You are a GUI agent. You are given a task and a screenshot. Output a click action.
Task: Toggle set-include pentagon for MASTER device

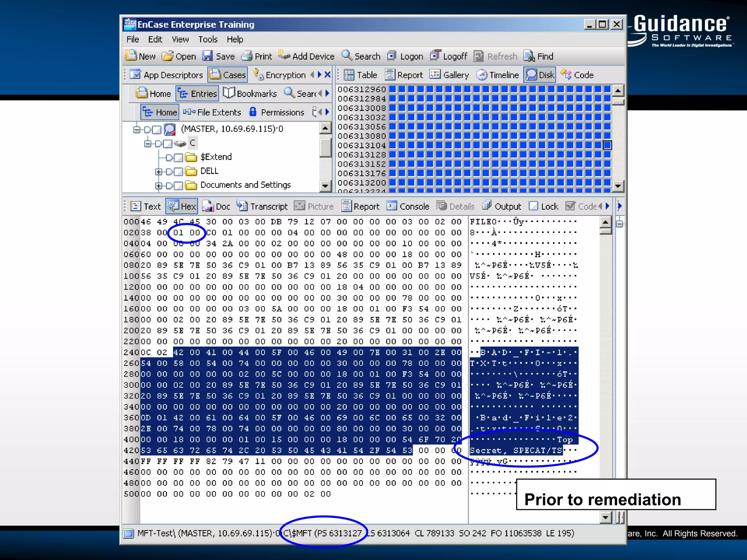tap(147, 129)
